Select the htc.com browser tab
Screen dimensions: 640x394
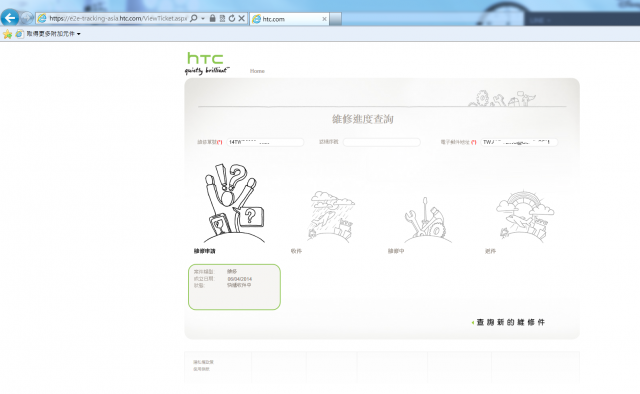(289, 19)
